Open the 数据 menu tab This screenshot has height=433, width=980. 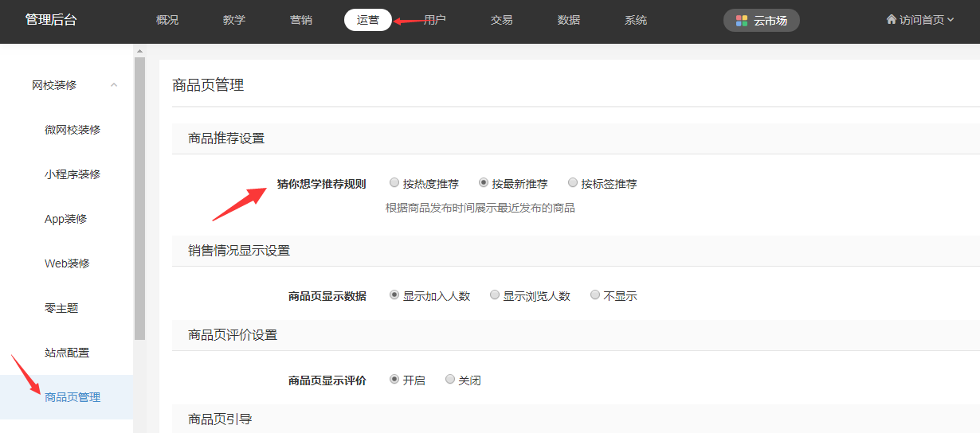point(569,21)
